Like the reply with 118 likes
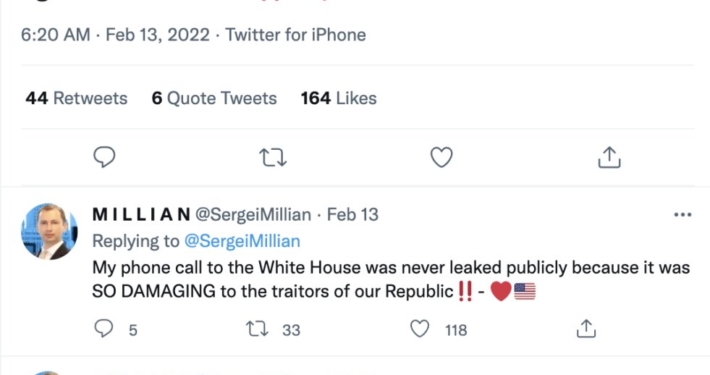The width and height of the screenshot is (710, 375). click(420, 329)
